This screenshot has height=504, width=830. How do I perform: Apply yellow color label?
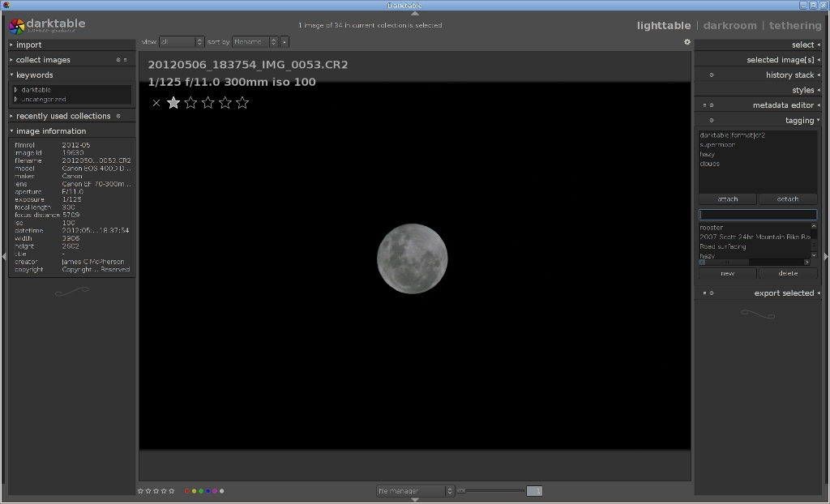[x=194, y=491]
